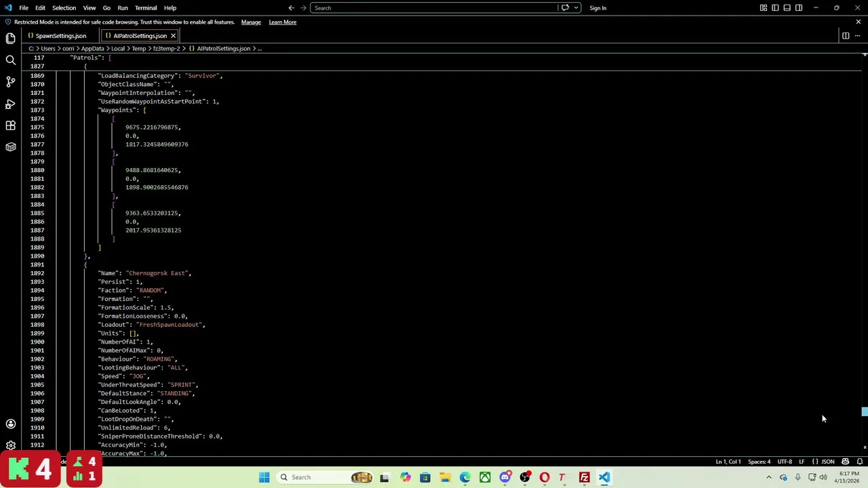868x488 pixels.
Task: Click the Windows Start button
Action: coord(264,477)
